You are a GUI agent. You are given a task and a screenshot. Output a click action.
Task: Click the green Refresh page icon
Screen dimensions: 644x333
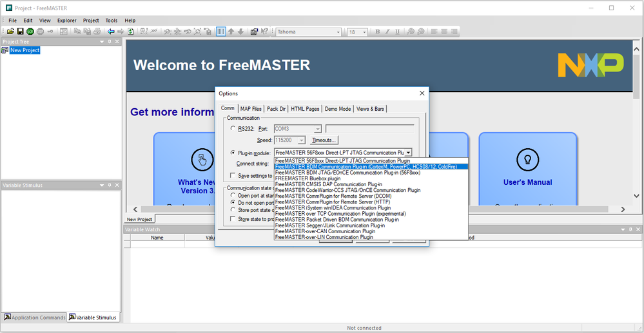(131, 32)
